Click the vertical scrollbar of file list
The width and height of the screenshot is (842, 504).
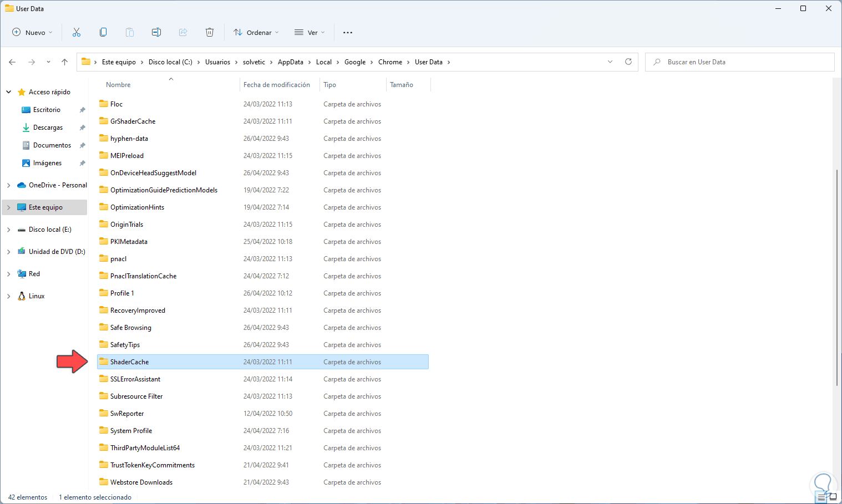837,277
